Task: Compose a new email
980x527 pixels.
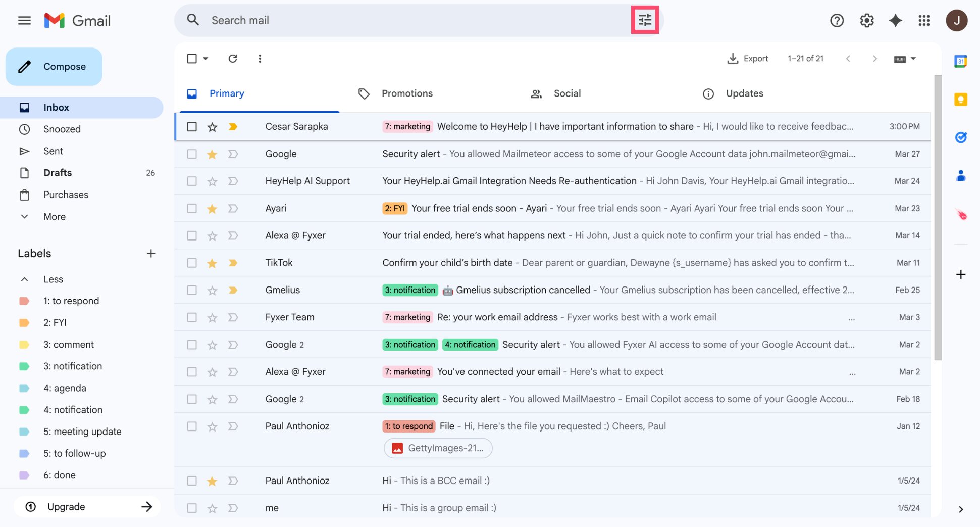Action: point(54,67)
